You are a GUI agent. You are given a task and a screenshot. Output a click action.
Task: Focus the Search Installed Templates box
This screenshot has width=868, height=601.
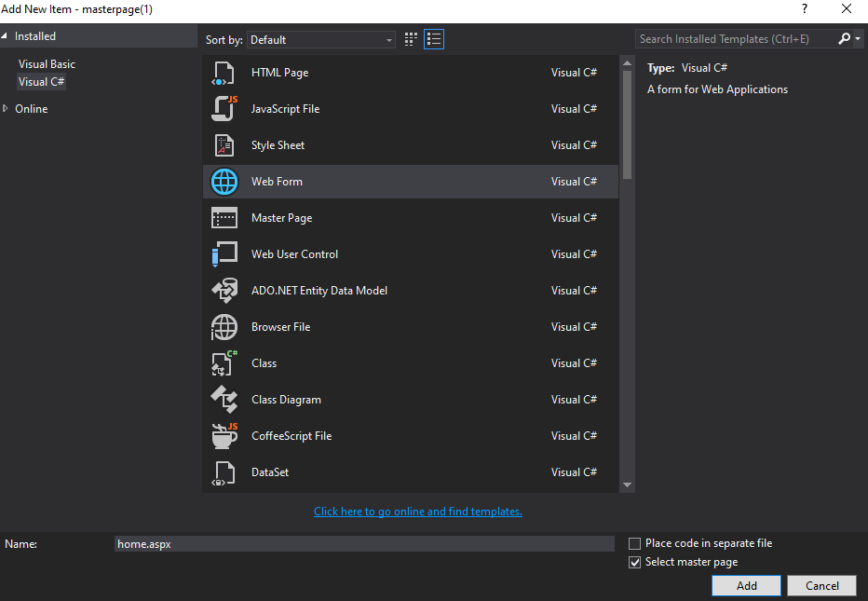737,39
